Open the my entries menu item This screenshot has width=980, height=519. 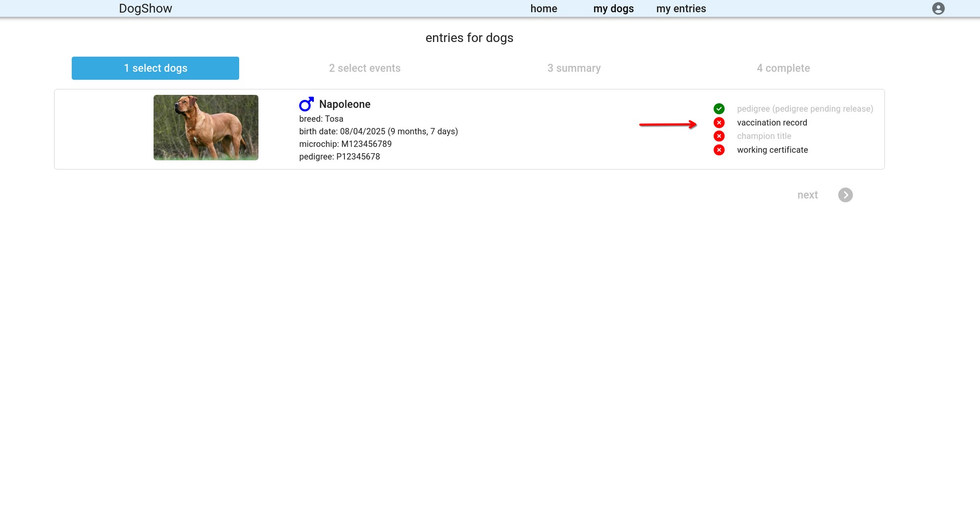point(681,8)
